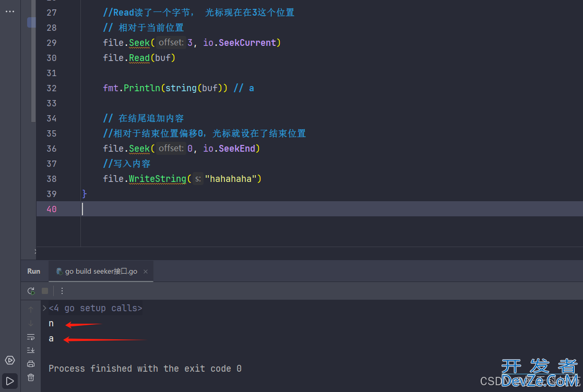Viewport: 583px width, 392px height.
Task: Open the Run tool window icon
Action: (x=10, y=381)
